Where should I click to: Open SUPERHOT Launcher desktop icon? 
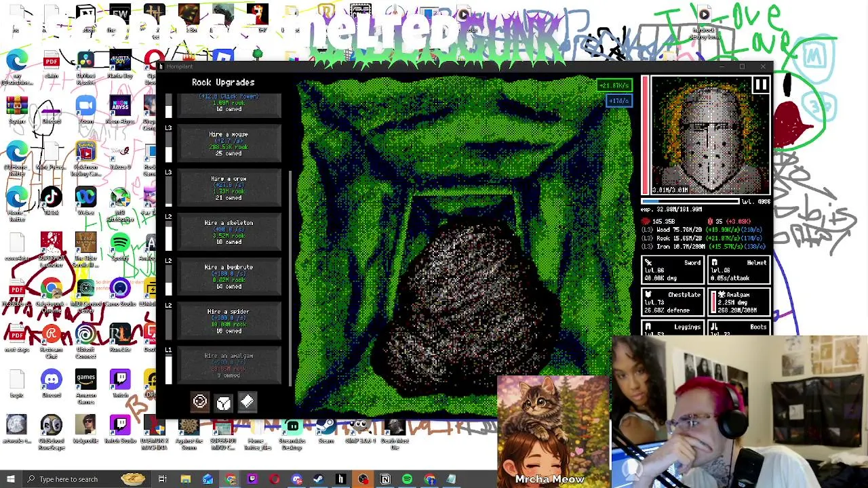[x=51, y=249]
